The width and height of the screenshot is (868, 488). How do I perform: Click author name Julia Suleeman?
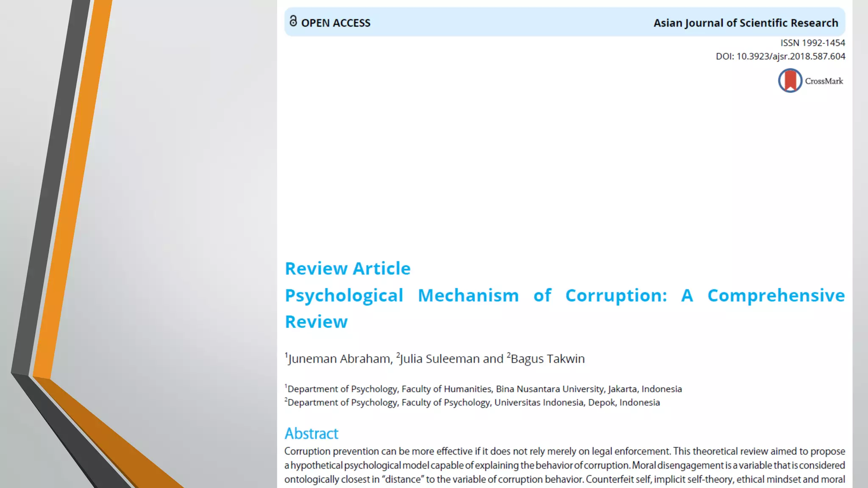pyautogui.click(x=440, y=359)
